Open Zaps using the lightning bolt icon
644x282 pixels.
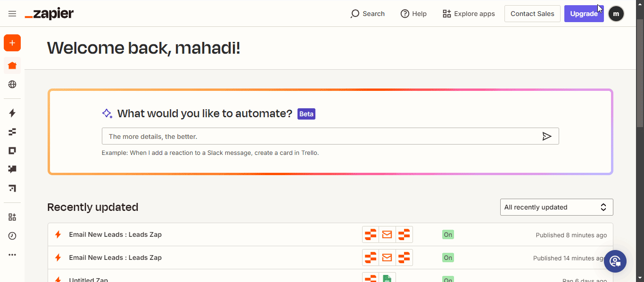coord(12,113)
